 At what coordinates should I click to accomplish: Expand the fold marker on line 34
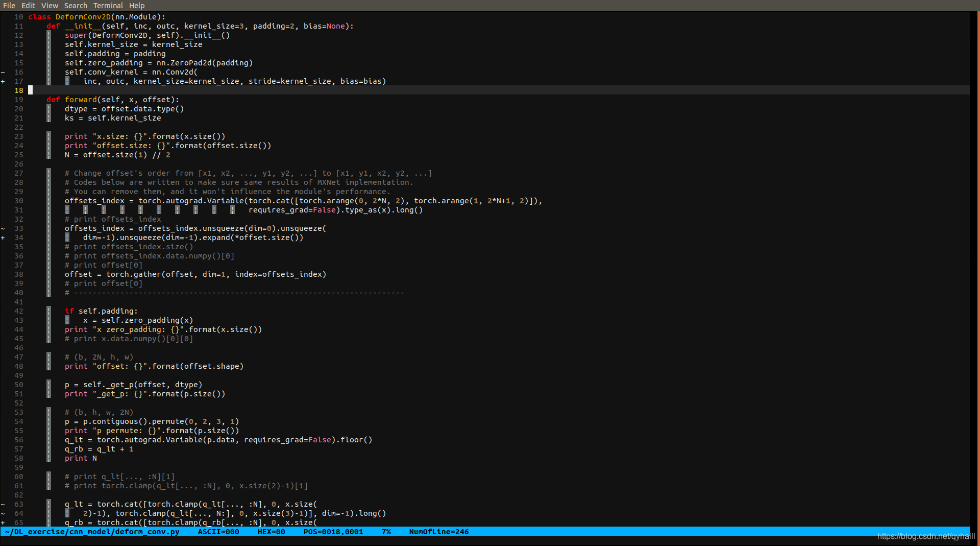(3, 238)
